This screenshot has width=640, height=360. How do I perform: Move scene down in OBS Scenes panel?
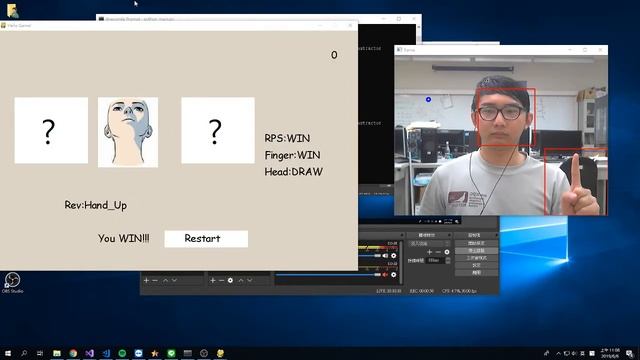(x=174, y=280)
